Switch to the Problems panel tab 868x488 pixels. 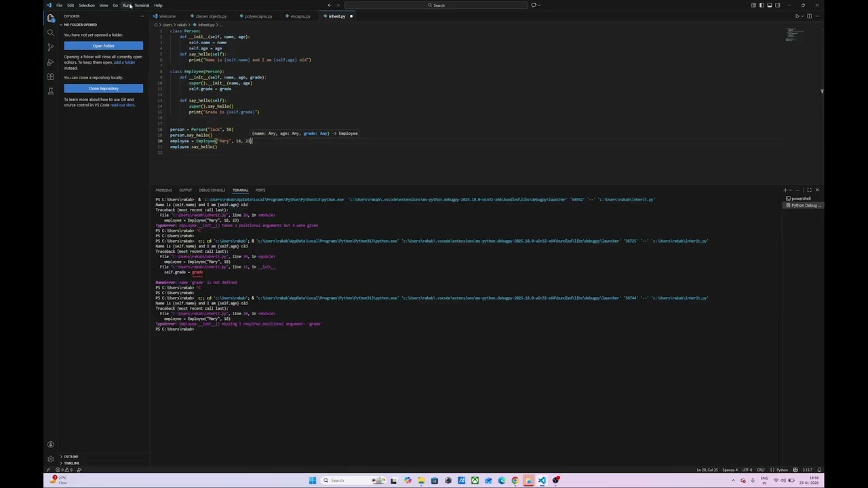[163, 190]
